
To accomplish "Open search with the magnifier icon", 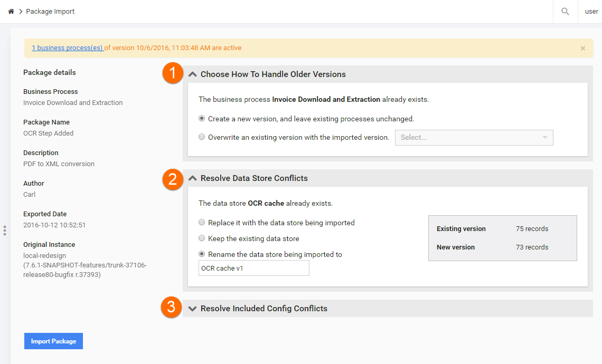I will [x=565, y=12].
